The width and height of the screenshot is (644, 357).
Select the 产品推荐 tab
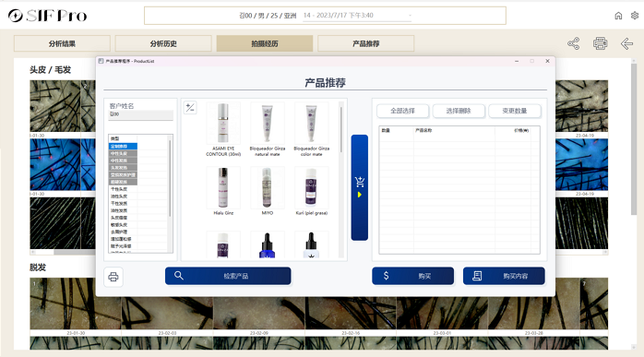366,43
